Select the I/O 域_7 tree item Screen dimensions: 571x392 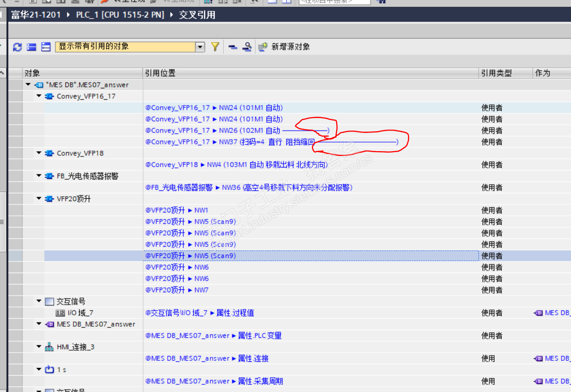tap(80, 313)
